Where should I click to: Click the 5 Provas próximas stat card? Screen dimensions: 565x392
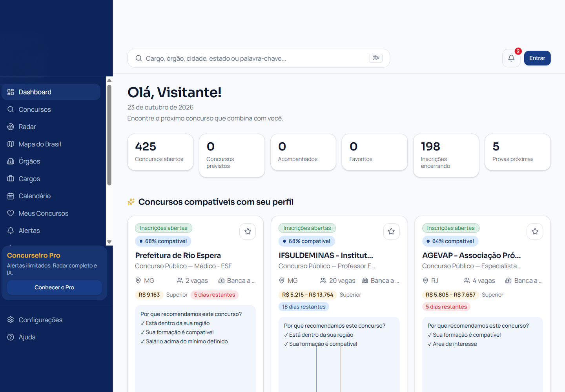click(518, 152)
